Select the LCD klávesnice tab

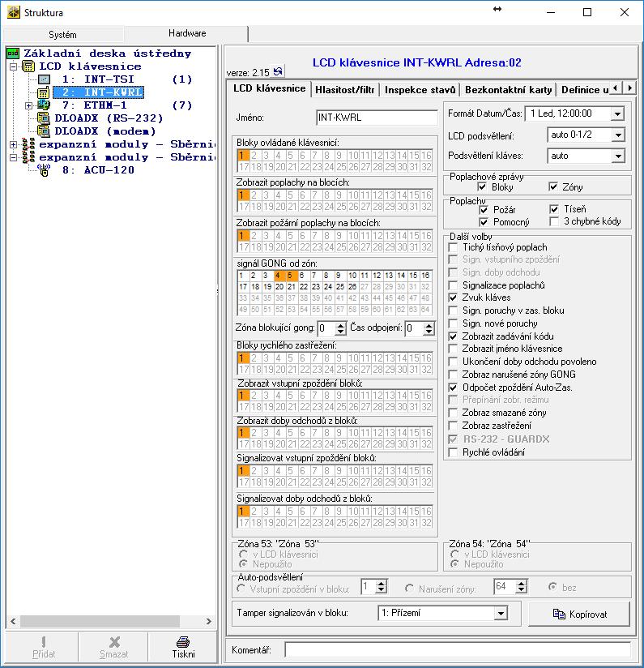point(270,88)
